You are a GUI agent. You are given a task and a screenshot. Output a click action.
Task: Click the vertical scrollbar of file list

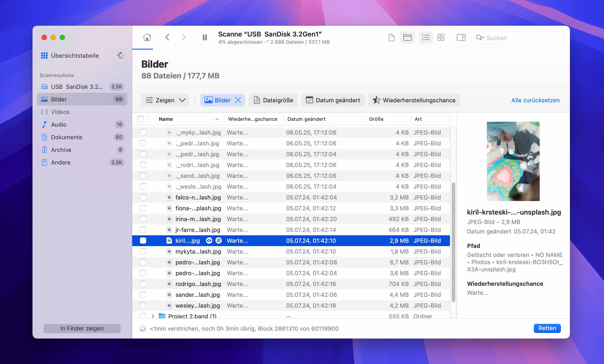453,242
